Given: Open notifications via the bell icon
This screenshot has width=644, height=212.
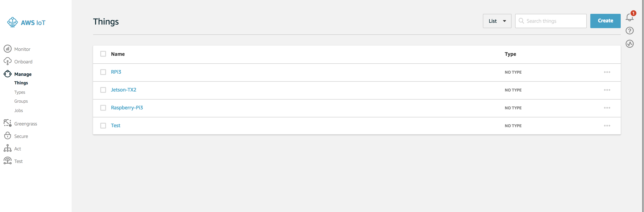Looking at the screenshot, I should click(x=630, y=17).
